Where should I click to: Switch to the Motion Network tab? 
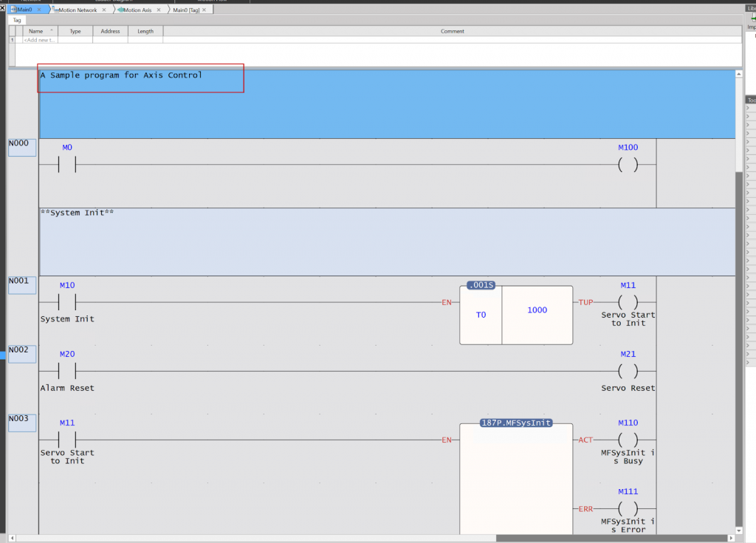tap(76, 10)
